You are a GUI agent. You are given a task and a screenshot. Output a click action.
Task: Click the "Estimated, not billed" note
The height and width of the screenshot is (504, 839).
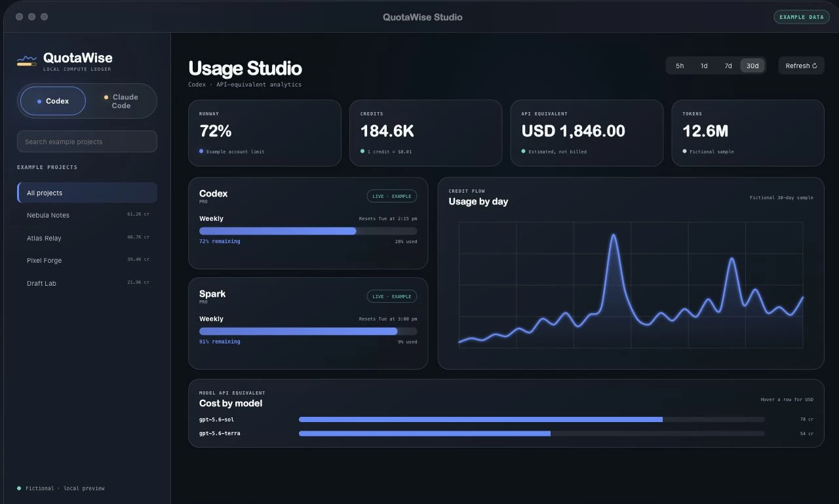click(558, 152)
